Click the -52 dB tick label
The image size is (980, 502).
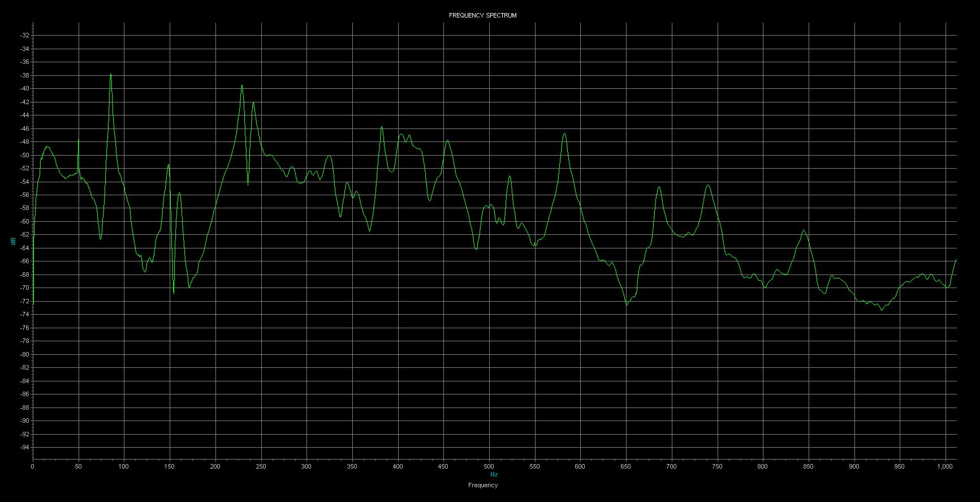[x=24, y=168]
